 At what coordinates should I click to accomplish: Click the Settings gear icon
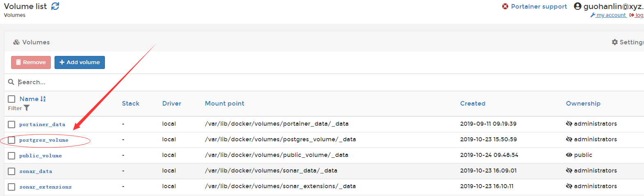[x=614, y=42]
